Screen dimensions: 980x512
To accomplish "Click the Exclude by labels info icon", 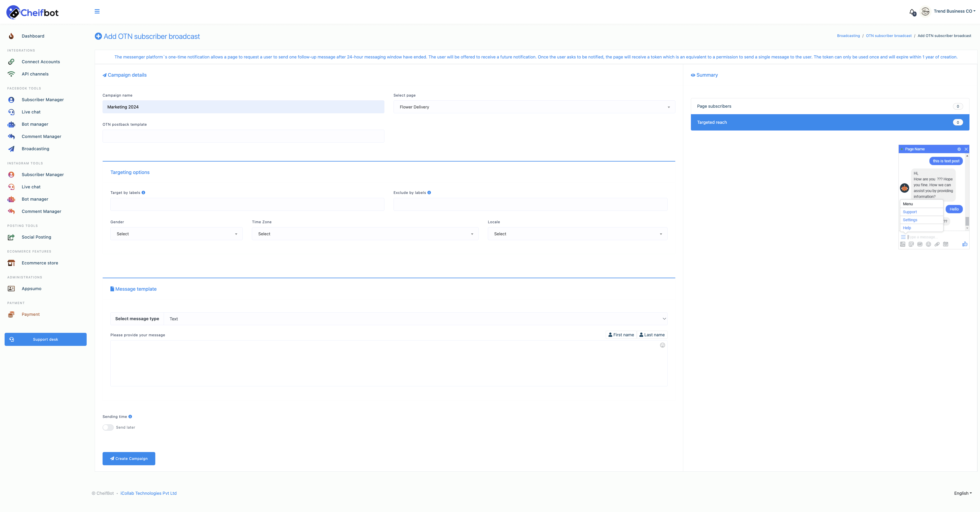I will (x=429, y=192).
